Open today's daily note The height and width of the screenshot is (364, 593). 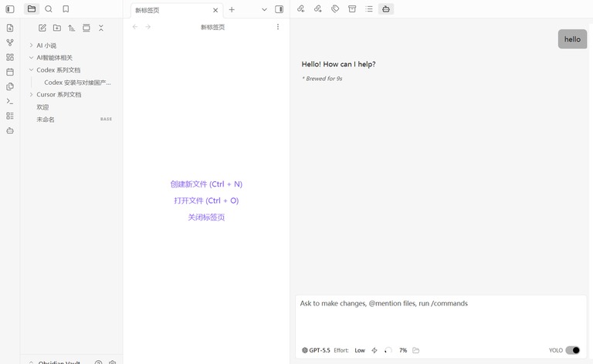coord(10,72)
